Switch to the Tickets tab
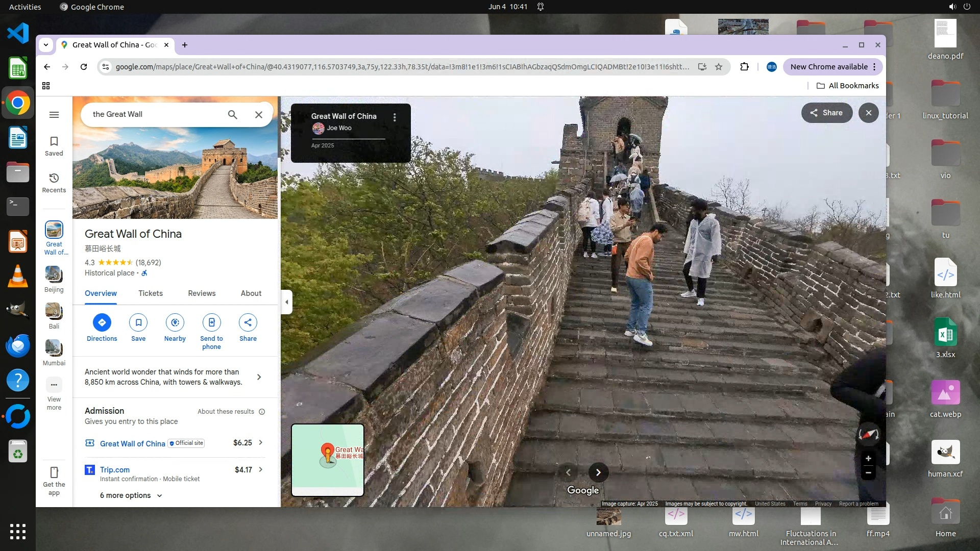The width and height of the screenshot is (980, 551). point(150,293)
